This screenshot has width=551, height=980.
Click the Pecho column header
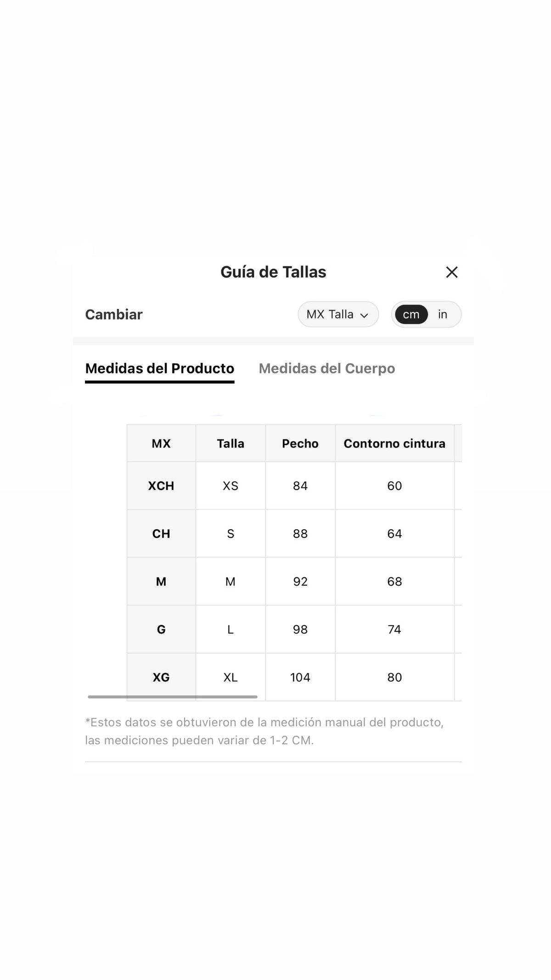[300, 443]
